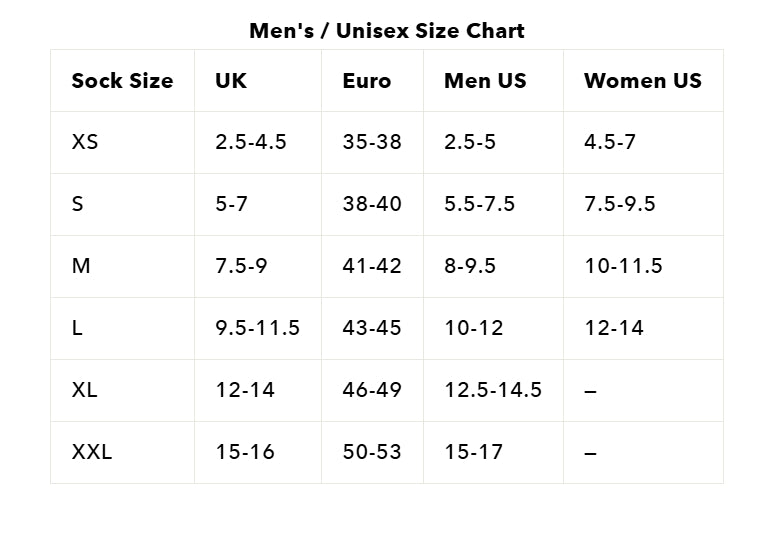The width and height of the screenshot is (773, 543).
Task: Click the Men's / Unisex Size Chart title
Action: pyautogui.click(x=386, y=30)
